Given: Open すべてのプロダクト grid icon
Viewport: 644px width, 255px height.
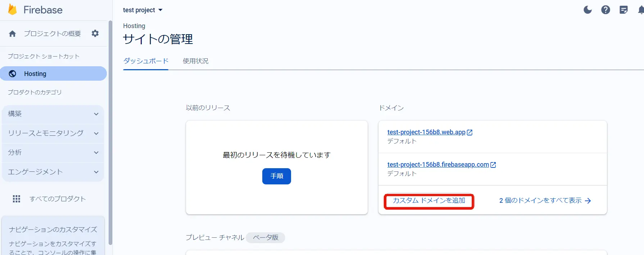Looking at the screenshot, I should 17,199.
